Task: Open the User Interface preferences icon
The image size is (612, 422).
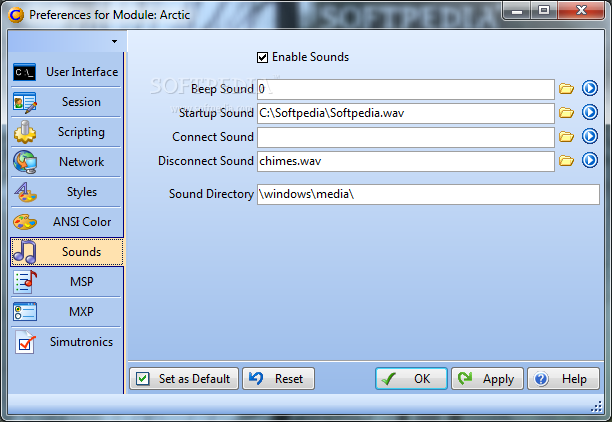Action: point(25,72)
